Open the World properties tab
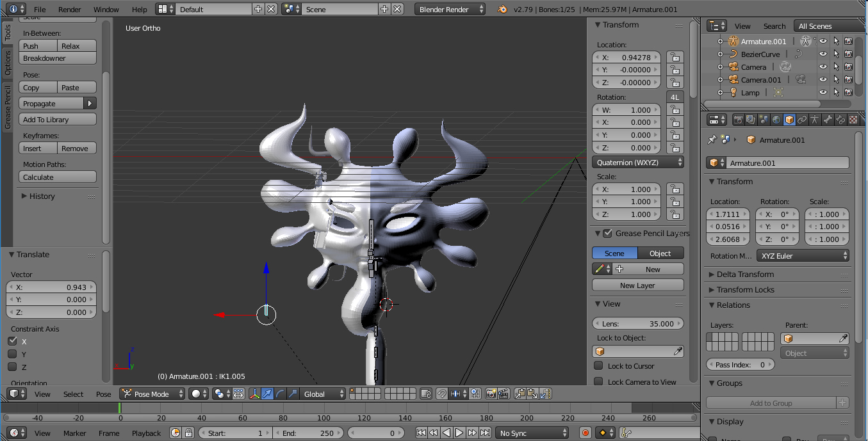This screenshot has width=868, height=441. (776, 120)
